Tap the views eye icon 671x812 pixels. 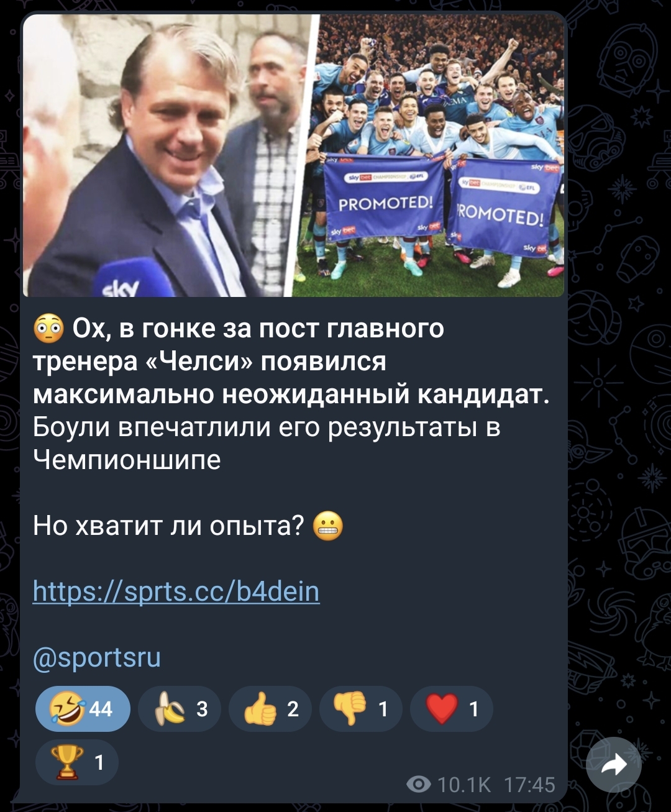pos(419,785)
